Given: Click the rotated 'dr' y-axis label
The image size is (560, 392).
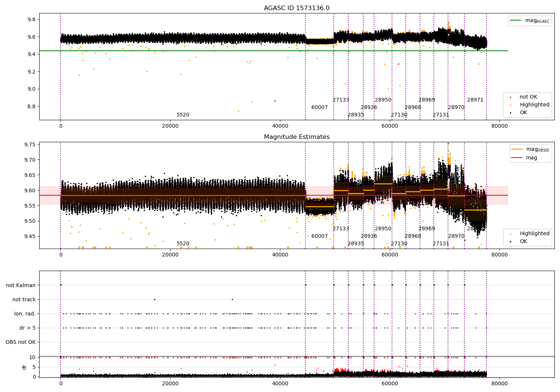Looking at the screenshot, I should [x=24, y=367].
